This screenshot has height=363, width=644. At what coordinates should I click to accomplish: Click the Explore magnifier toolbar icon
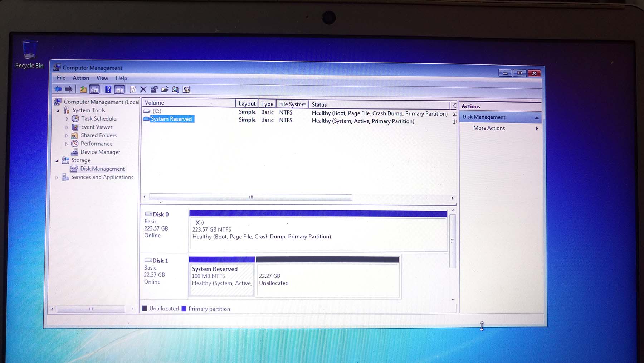pos(175,89)
